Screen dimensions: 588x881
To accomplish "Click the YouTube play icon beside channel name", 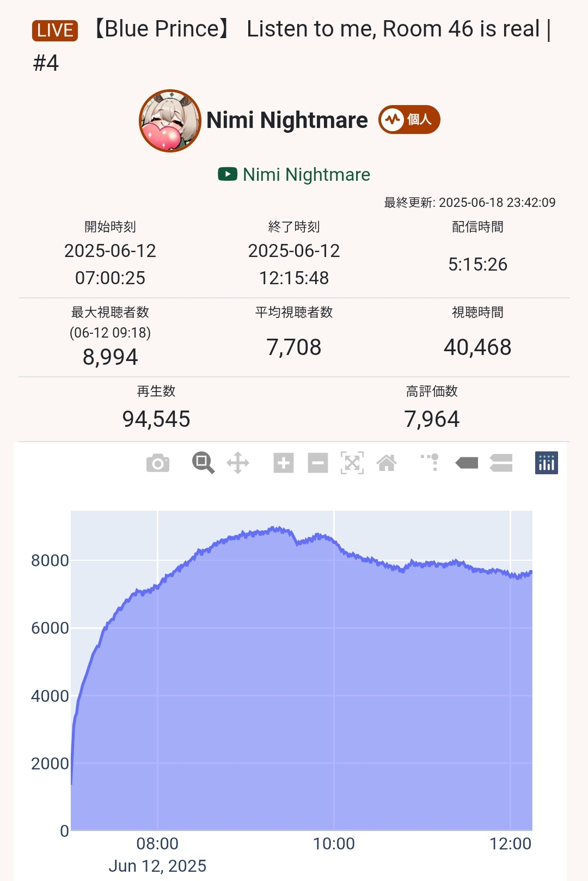I will click(228, 174).
